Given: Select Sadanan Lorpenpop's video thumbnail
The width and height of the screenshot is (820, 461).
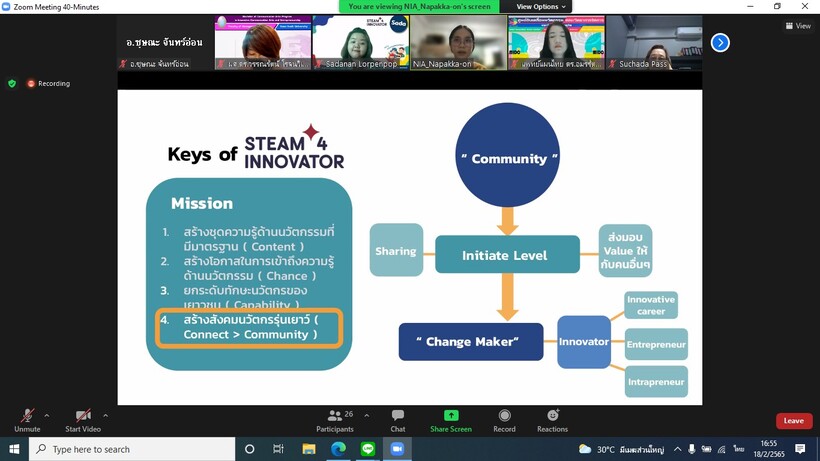Looking at the screenshot, I should click(360, 42).
